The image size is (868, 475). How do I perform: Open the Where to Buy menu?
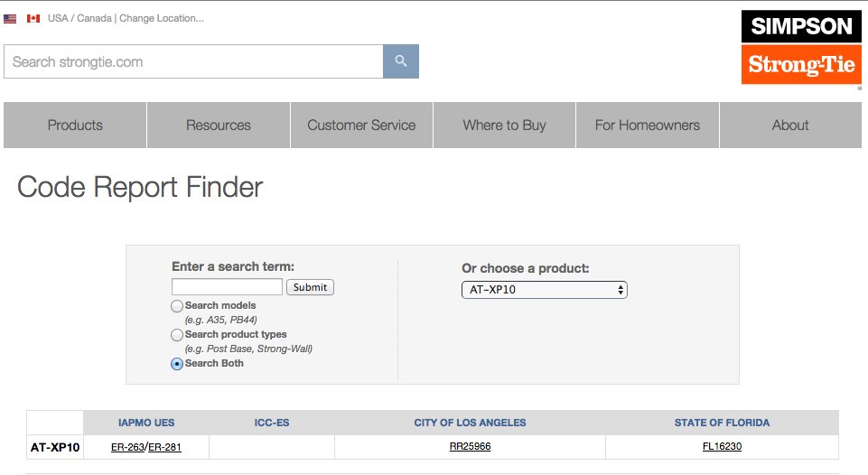(504, 126)
